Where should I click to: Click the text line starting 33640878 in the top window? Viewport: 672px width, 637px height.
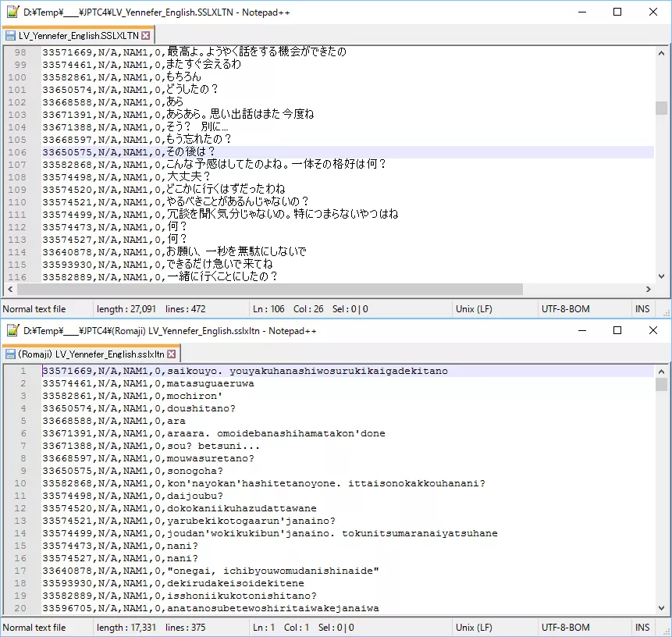click(174, 252)
